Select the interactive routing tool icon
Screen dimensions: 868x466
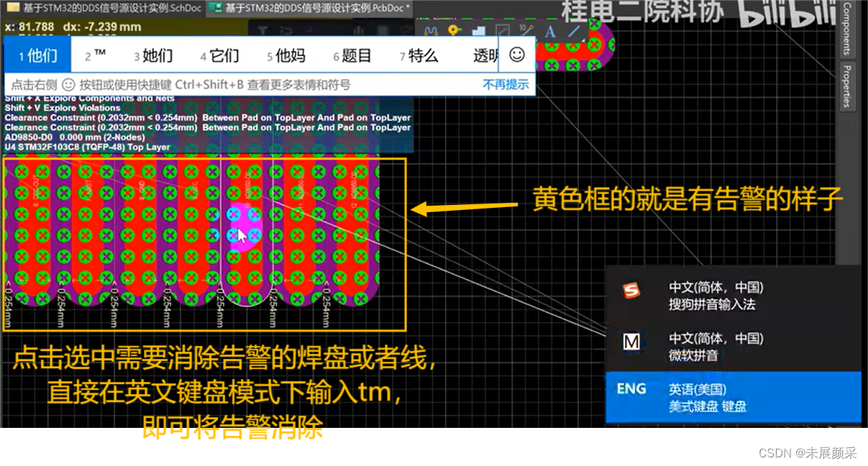[431, 31]
